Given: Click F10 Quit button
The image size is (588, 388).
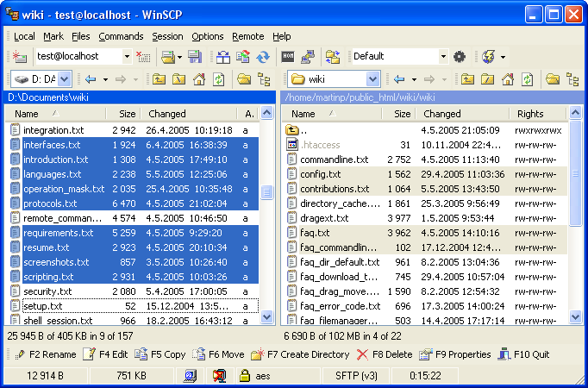Looking at the screenshot, I should pyautogui.click(x=524, y=354).
